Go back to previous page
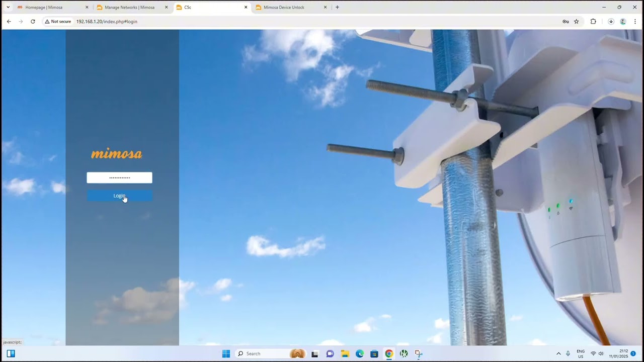 click(9, 22)
